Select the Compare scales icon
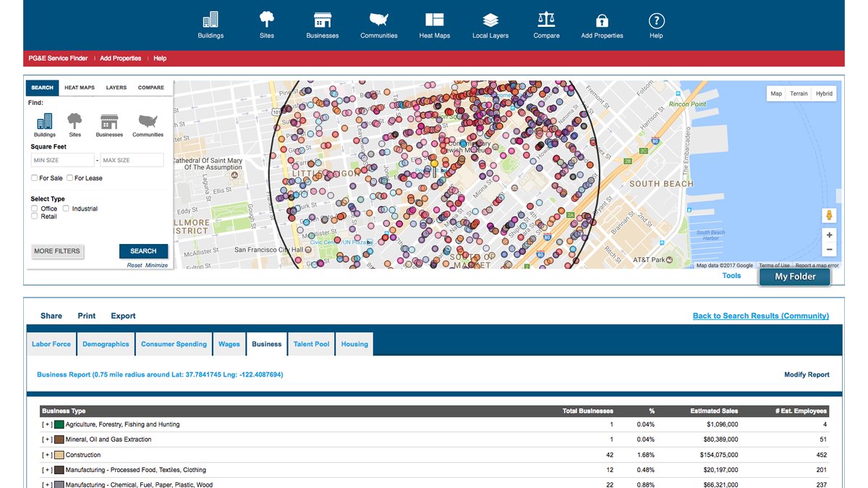 pos(546,20)
